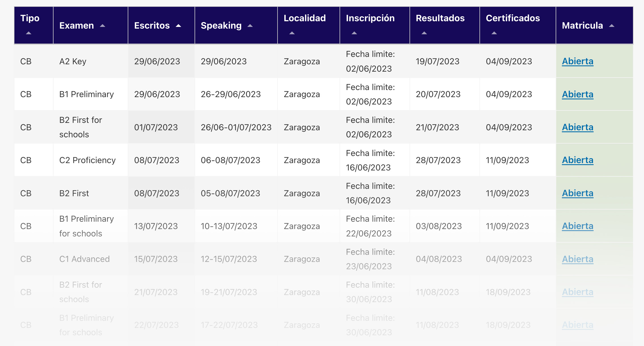This screenshot has width=644, height=346.
Task: Click sort arrow under Inscripción header
Action: (x=354, y=33)
